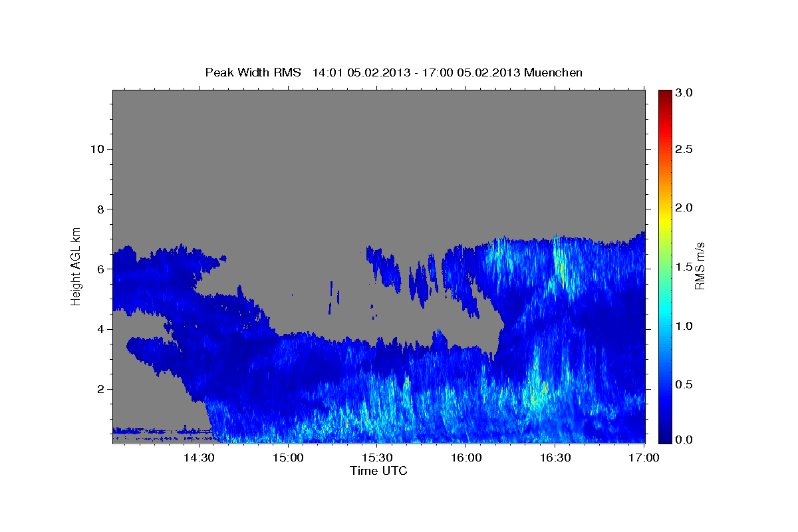Click the 'RMS m/s' colorbar title
798x532 pixels.
700,266
